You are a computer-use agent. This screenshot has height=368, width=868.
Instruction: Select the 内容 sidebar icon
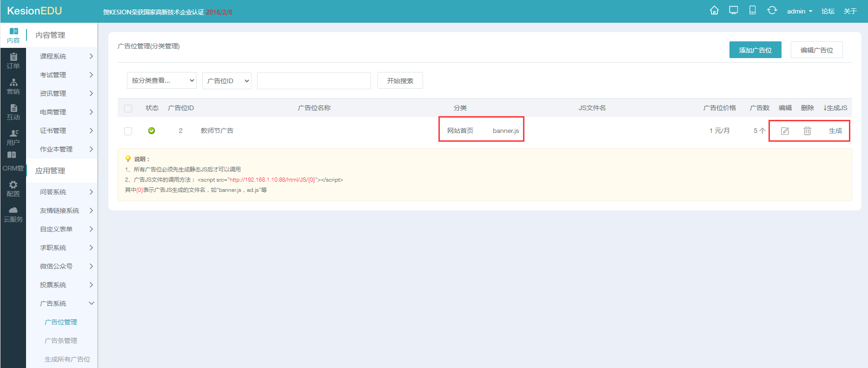tap(13, 35)
